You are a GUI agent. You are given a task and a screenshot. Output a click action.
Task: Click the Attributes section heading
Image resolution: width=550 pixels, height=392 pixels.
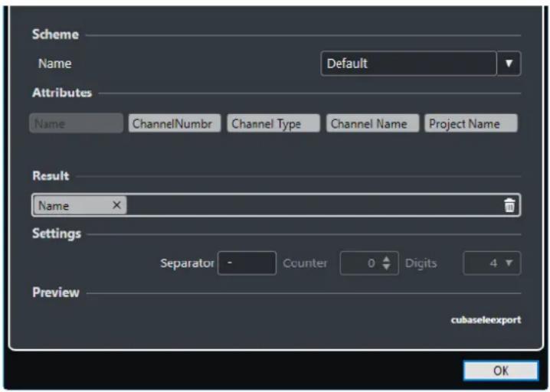[62, 93]
